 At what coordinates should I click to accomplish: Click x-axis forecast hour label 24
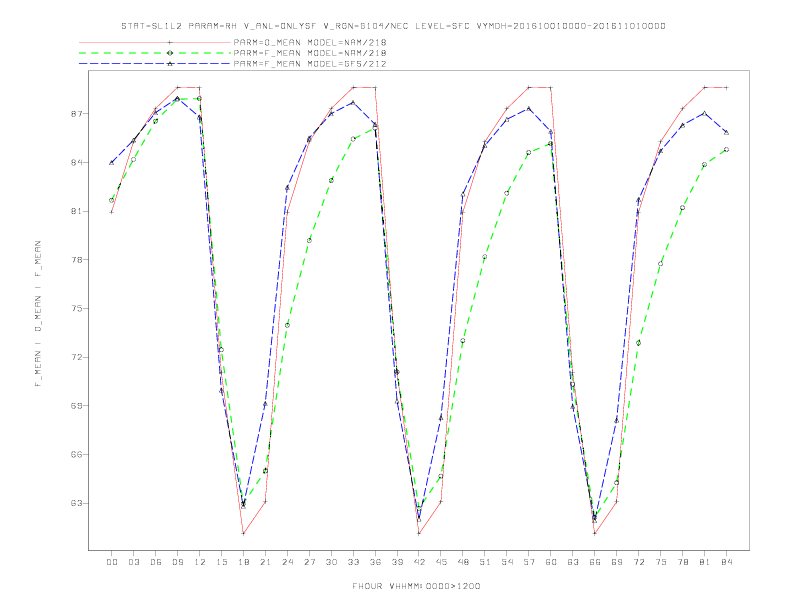coord(287,562)
